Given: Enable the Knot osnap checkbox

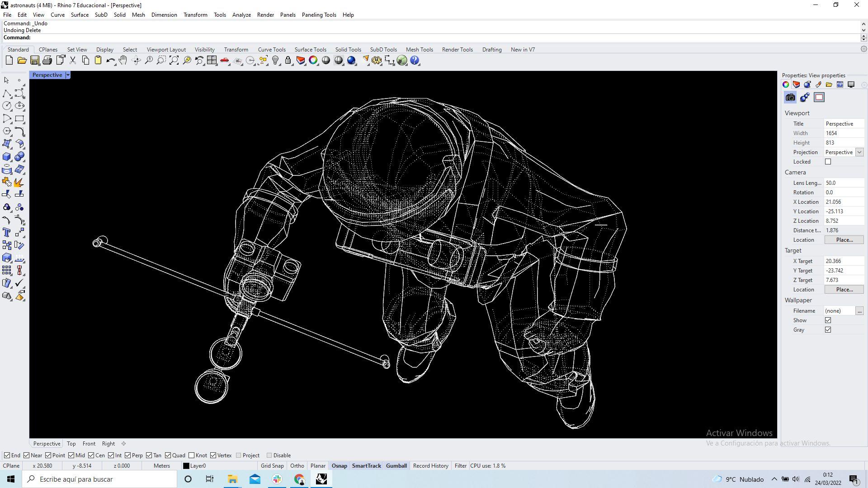Looking at the screenshot, I should coord(191,455).
